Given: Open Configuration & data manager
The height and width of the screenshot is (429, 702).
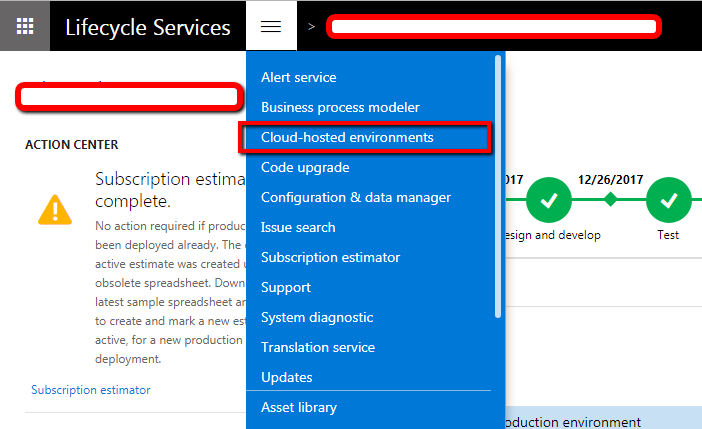Looking at the screenshot, I should pyautogui.click(x=355, y=197).
